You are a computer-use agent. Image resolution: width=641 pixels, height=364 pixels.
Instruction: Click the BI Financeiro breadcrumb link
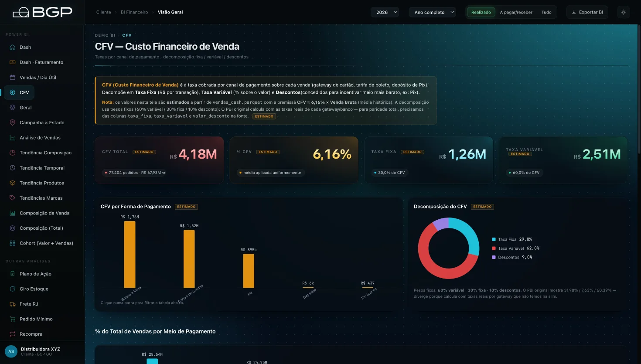click(134, 12)
